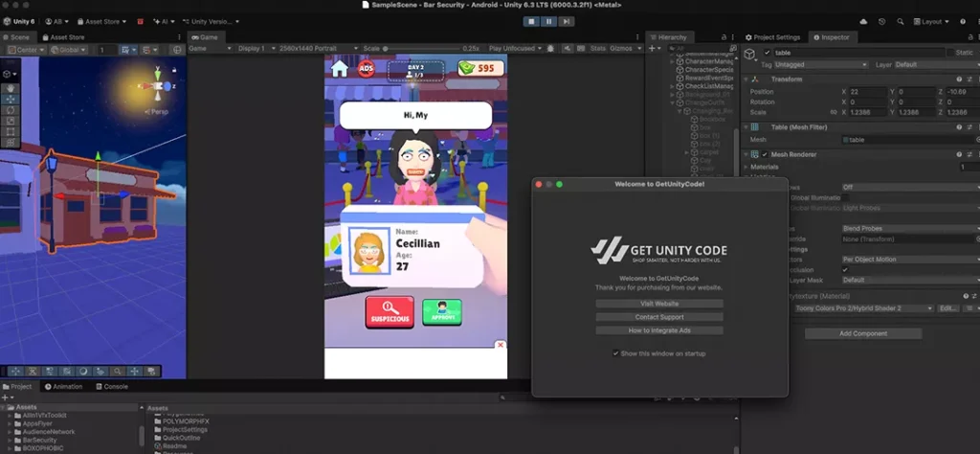Click the home icon in the game
Screen dimensions: 980x454
[339, 68]
